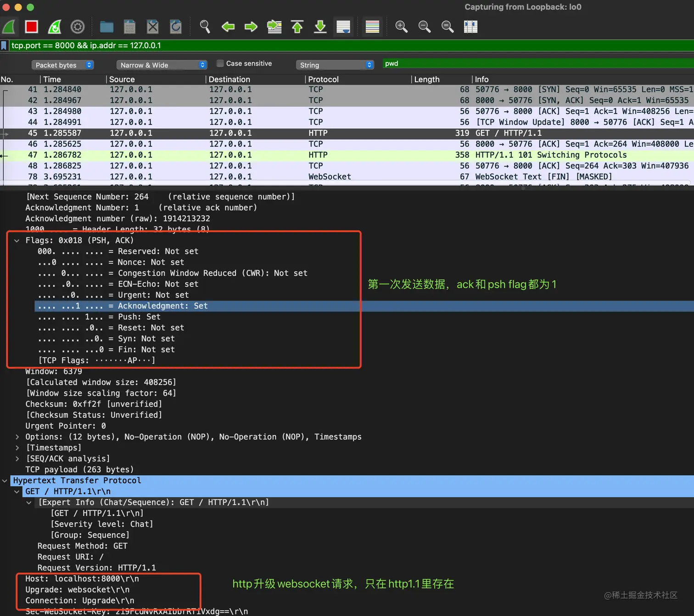The width and height of the screenshot is (694, 616).
Task: Select packet 45 GET / HTTP/1.1 row
Action: point(347,133)
